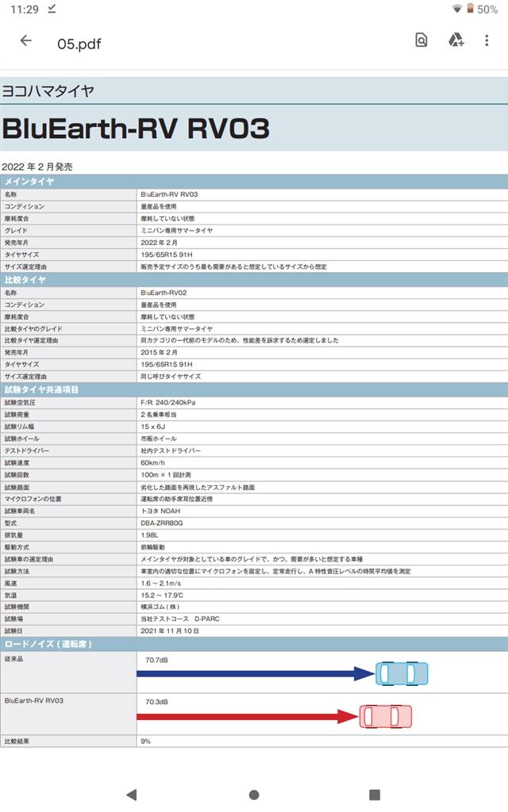Image resolution: width=508 pixels, height=812 pixels.
Task: Tap the Android recent apps square button
Action: pos(375,795)
